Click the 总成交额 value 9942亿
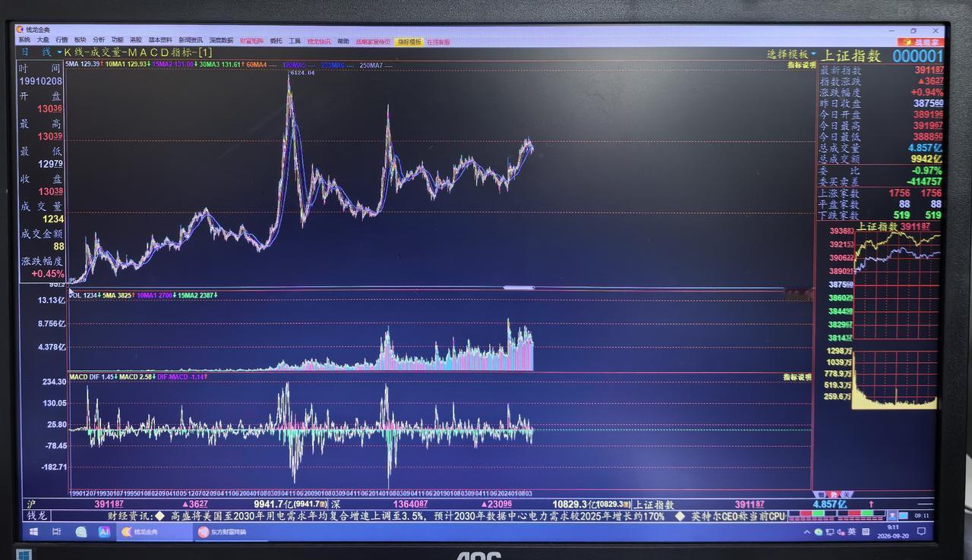 [926, 159]
